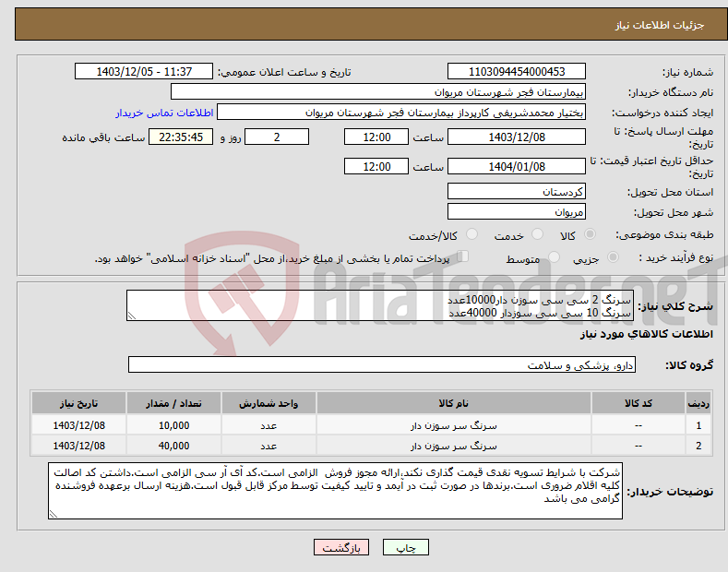Click the buyer notes توضیحات خریدار textarea
The width and height of the screenshot is (728, 572).
[335, 491]
